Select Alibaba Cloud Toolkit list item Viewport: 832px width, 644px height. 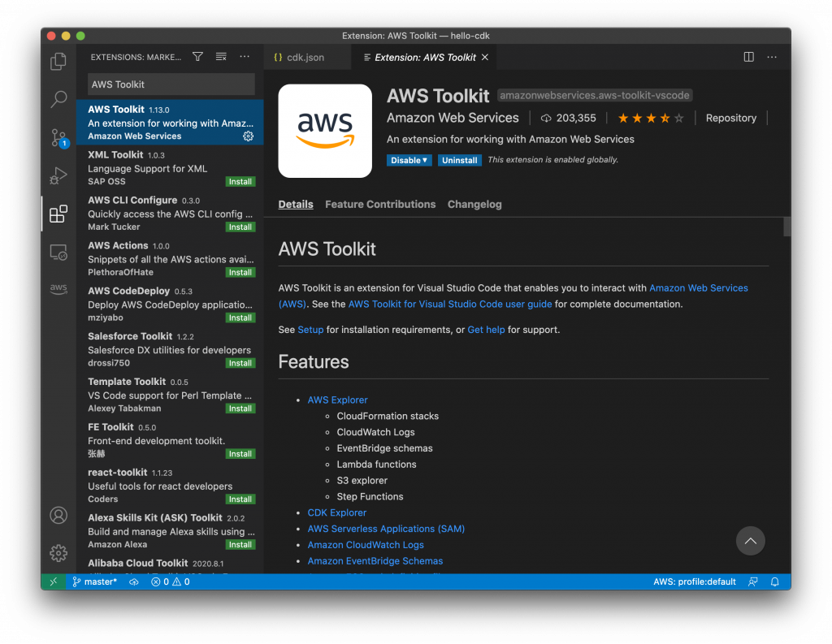pos(170,565)
